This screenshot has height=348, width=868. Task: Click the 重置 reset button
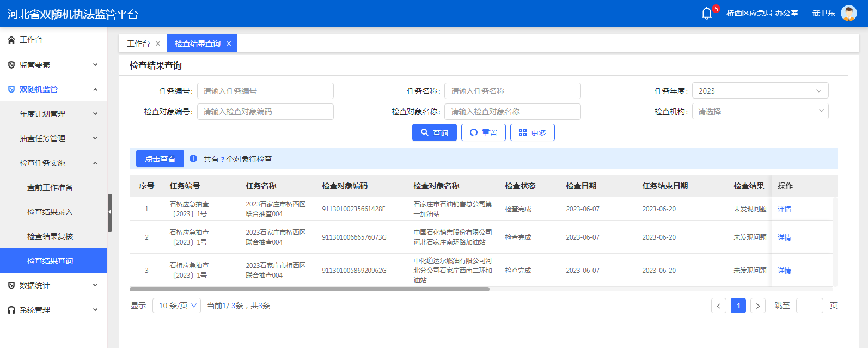pyautogui.click(x=484, y=132)
